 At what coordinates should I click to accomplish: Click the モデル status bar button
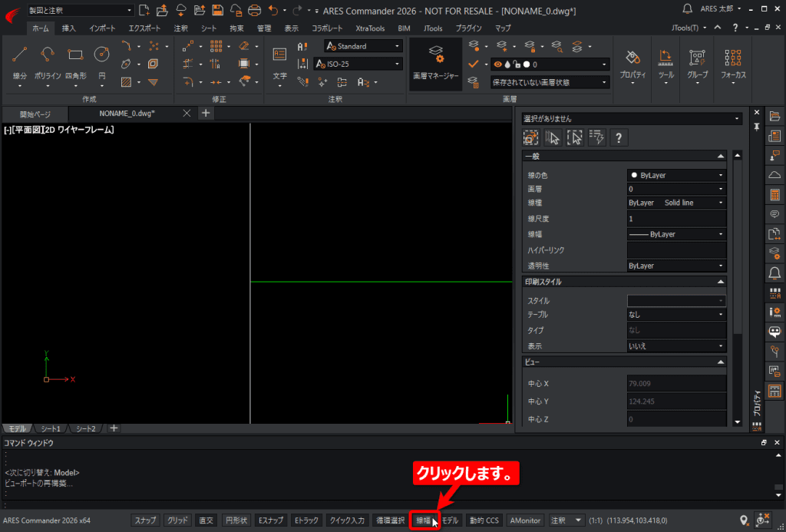[x=451, y=520]
